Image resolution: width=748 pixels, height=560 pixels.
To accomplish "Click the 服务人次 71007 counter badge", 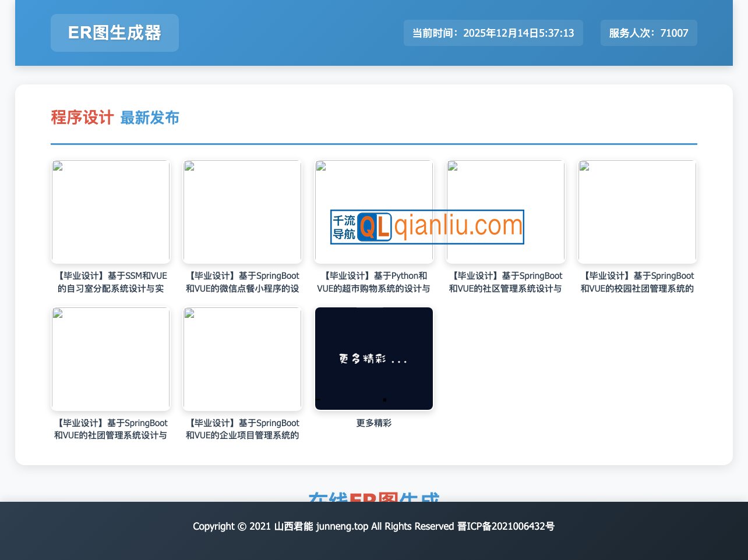I will [x=648, y=33].
